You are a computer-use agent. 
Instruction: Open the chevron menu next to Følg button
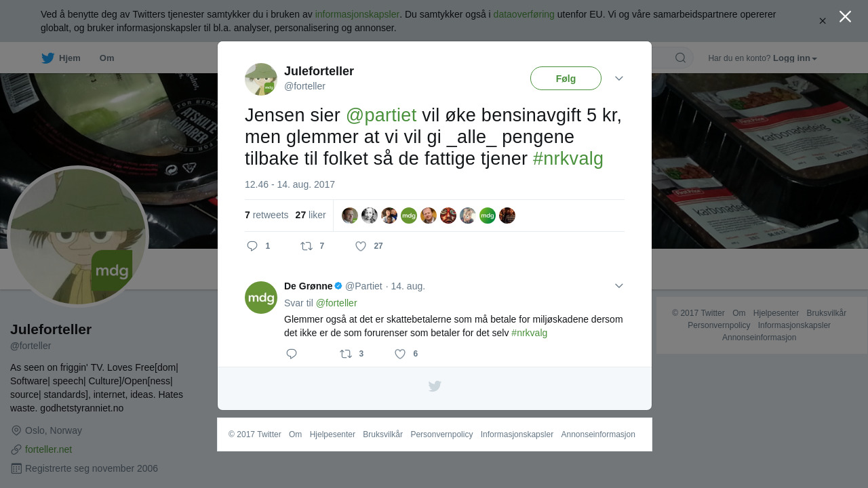pyautogui.click(x=619, y=79)
